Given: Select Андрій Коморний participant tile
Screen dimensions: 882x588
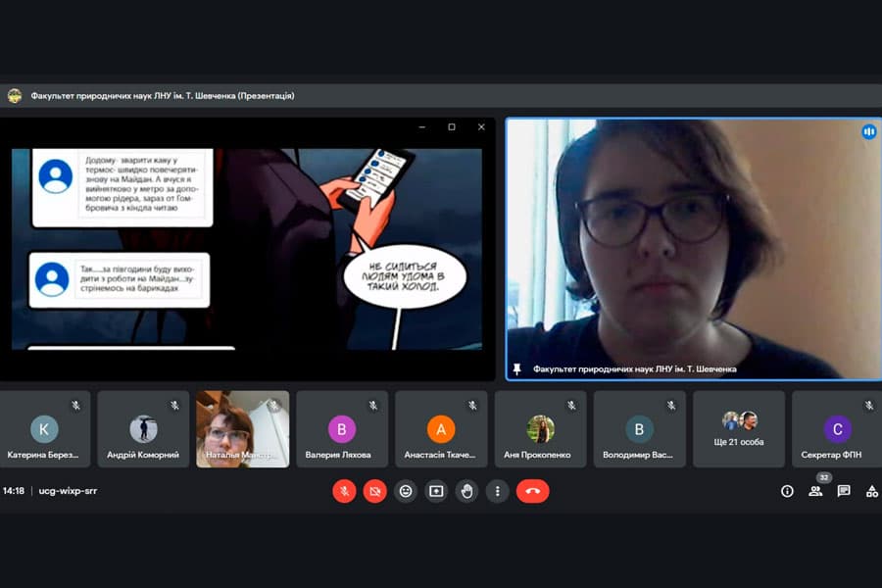Looking at the screenshot, I should click(143, 429).
